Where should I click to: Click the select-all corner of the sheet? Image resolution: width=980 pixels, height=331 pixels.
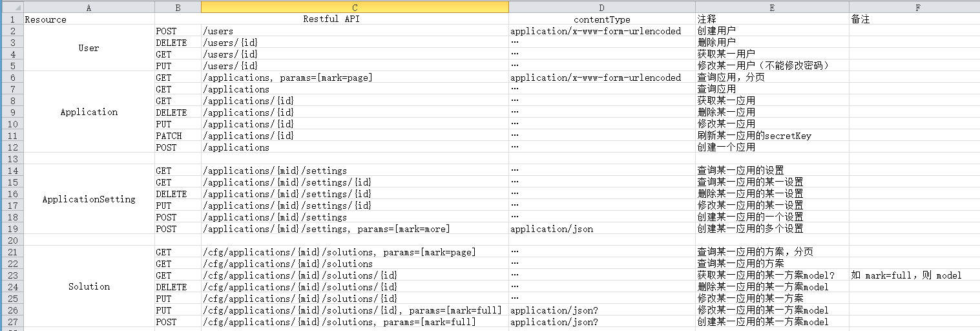click(x=12, y=7)
